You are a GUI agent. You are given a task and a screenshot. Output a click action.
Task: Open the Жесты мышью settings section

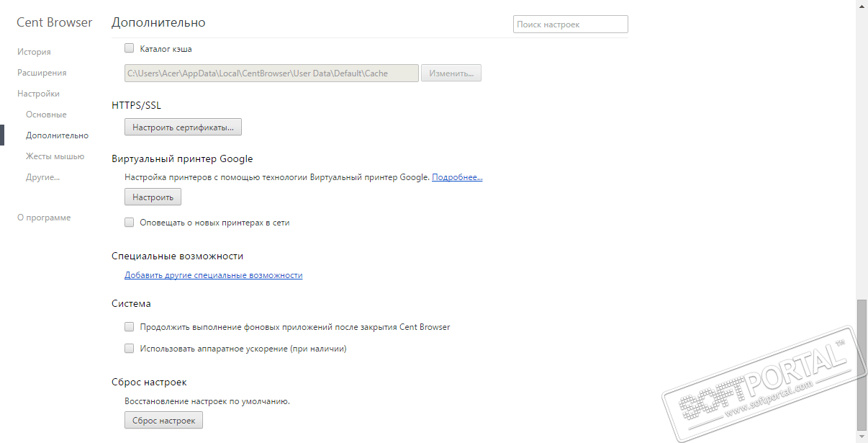[55, 156]
